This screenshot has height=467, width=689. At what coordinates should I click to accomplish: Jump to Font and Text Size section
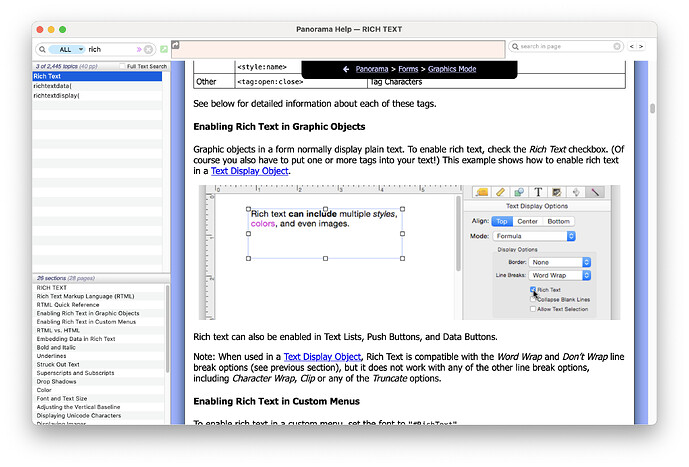click(x=62, y=399)
